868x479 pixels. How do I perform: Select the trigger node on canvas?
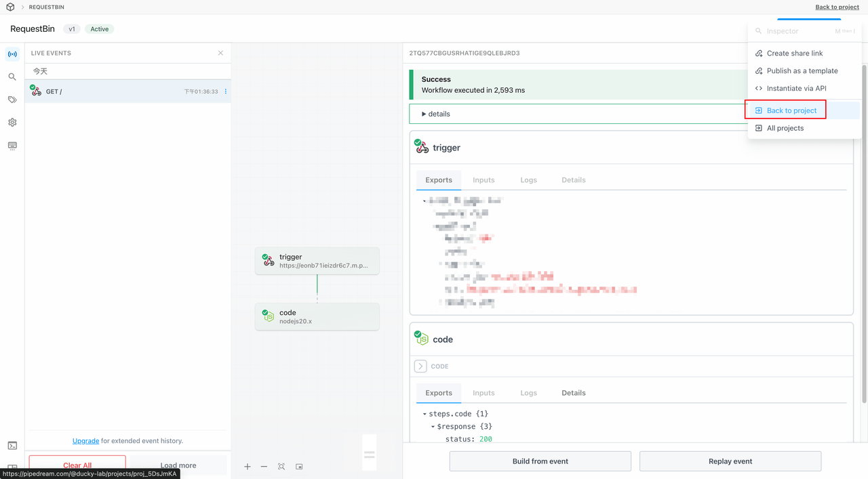pos(317,261)
